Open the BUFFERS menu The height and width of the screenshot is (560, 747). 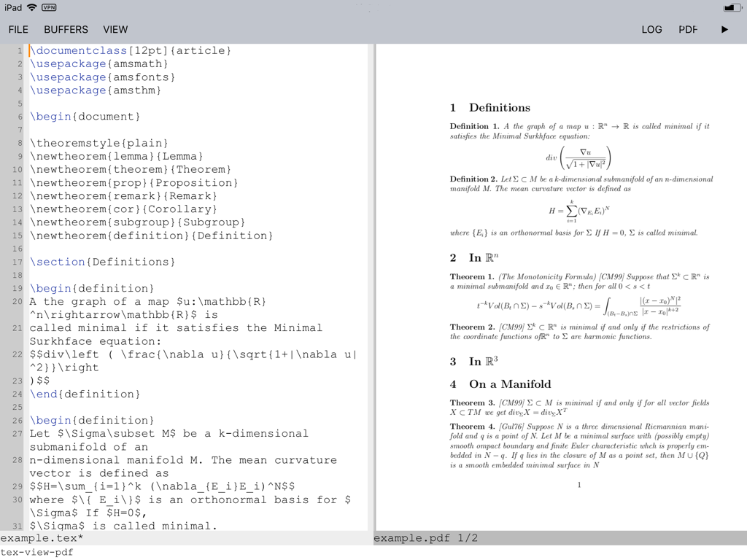tap(66, 29)
